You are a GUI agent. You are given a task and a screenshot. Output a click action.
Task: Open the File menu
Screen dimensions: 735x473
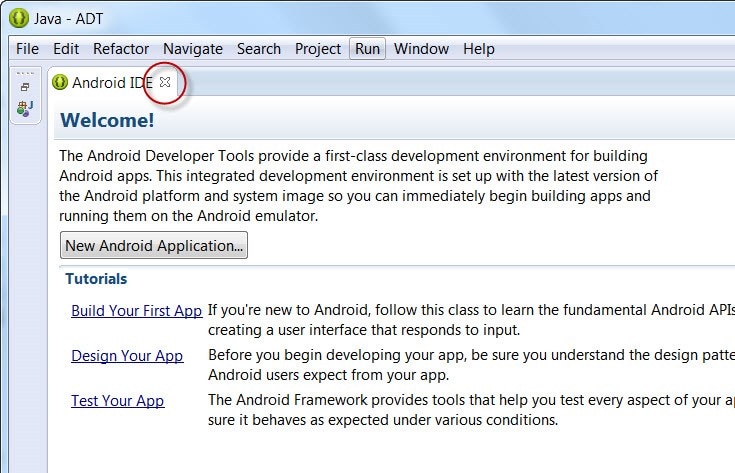(x=27, y=49)
